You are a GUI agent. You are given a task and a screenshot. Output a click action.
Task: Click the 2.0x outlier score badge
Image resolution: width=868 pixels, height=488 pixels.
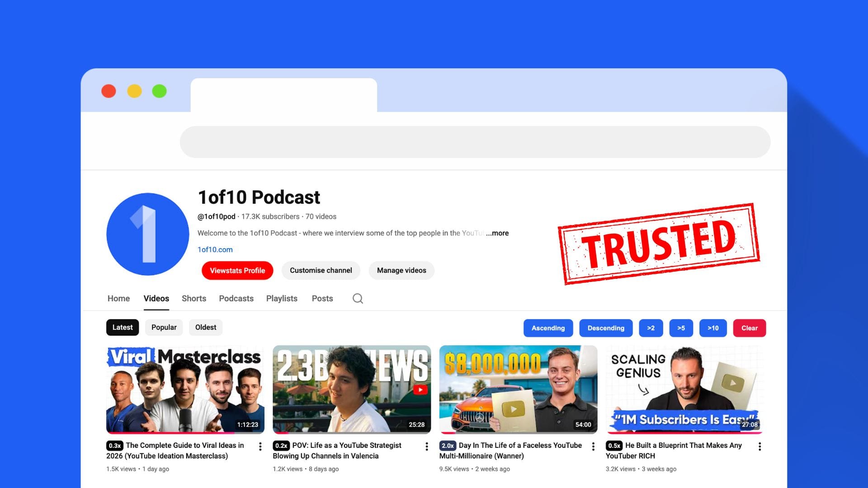[448, 446]
